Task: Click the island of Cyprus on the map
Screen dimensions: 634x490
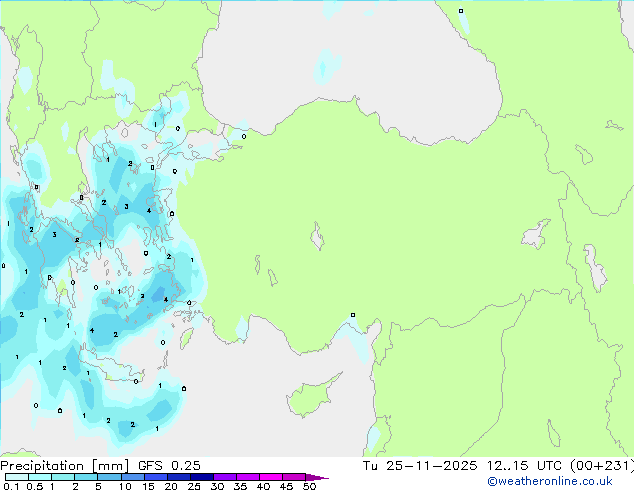Action: click(x=311, y=397)
